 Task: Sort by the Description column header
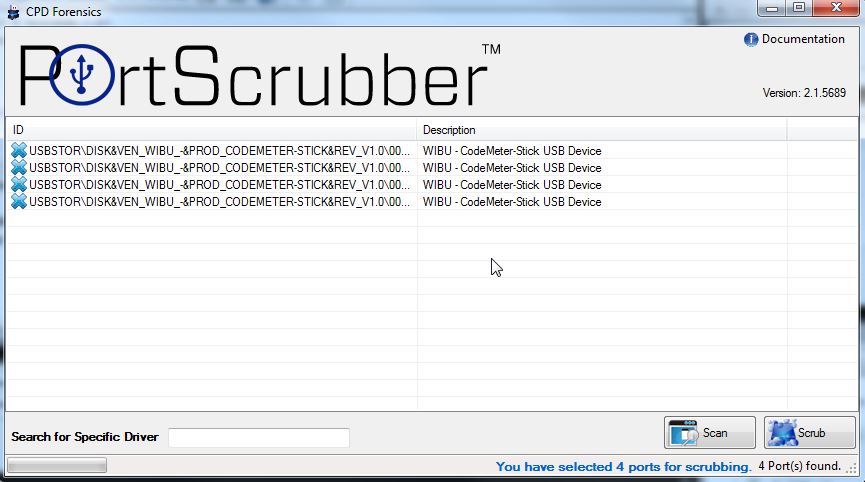[602, 130]
